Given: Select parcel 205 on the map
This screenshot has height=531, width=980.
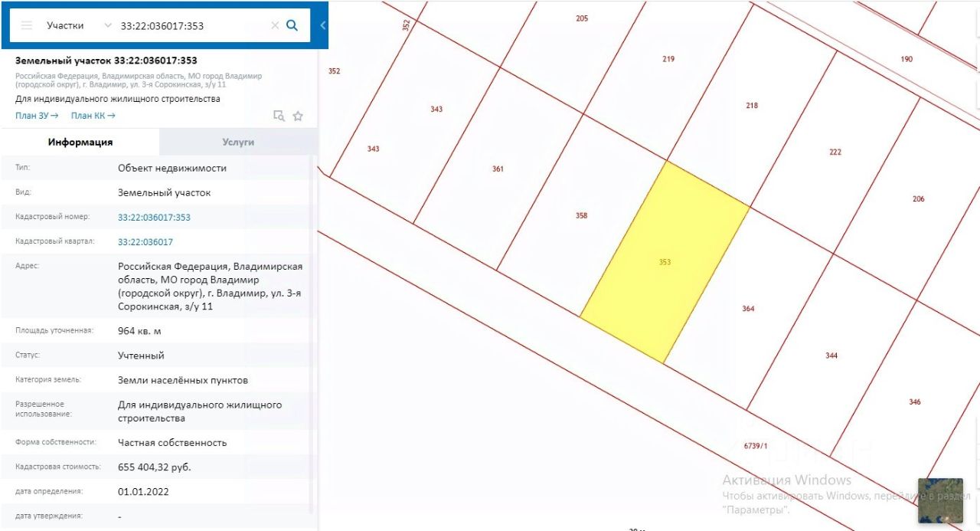Looking at the screenshot, I should click(x=582, y=18).
